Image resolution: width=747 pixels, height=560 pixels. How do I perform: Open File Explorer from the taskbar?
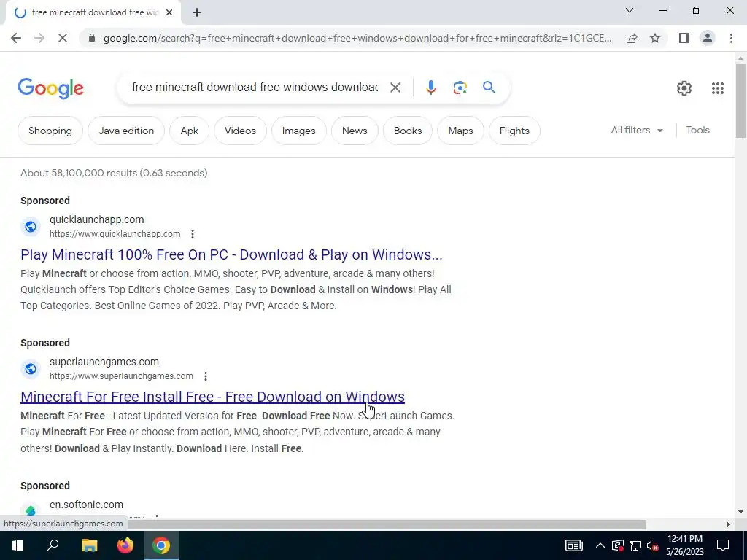(x=89, y=545)
